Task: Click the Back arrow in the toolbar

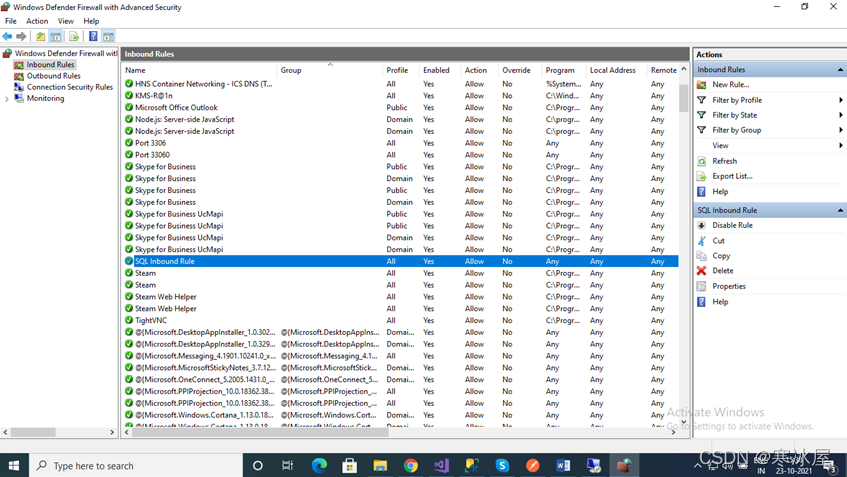Action: 8,37
